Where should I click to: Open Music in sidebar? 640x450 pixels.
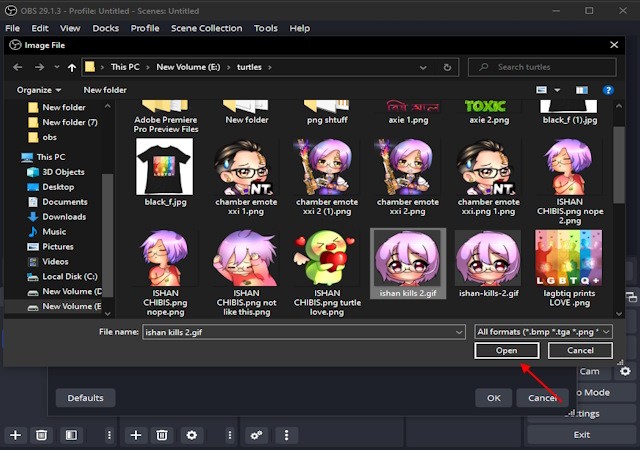pos(47,232)
